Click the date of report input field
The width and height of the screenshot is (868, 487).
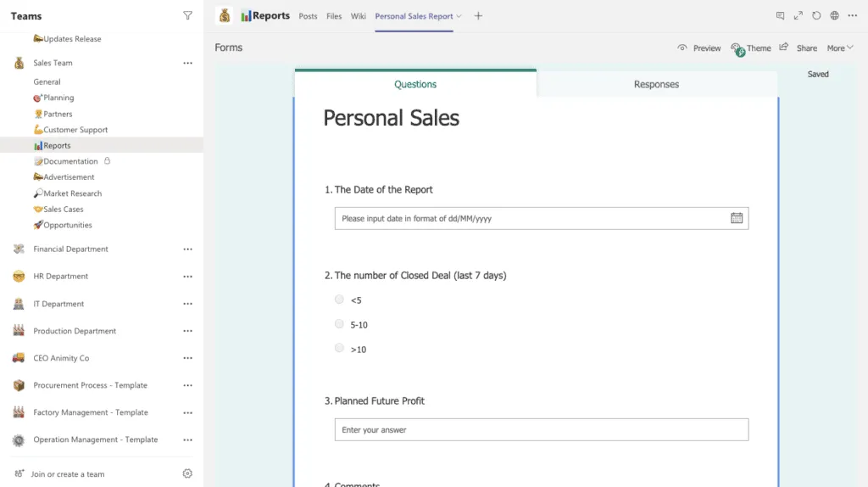[x=542, y=218]
